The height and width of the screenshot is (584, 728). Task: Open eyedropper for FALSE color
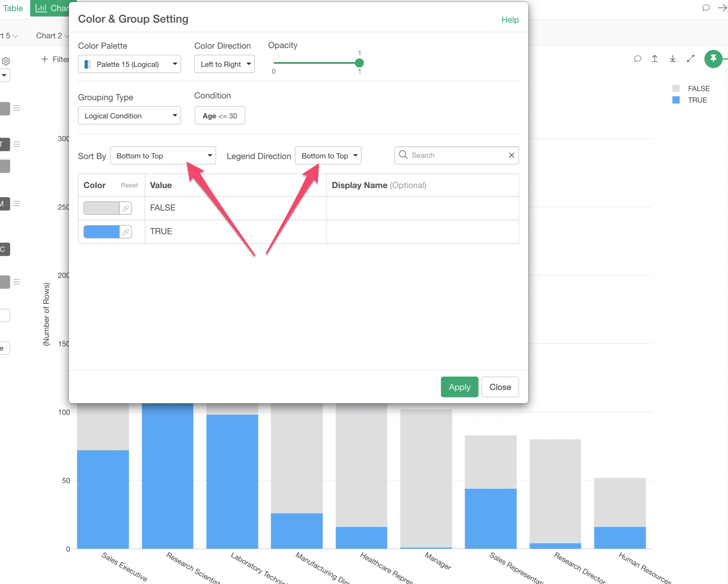pos(126,208)
